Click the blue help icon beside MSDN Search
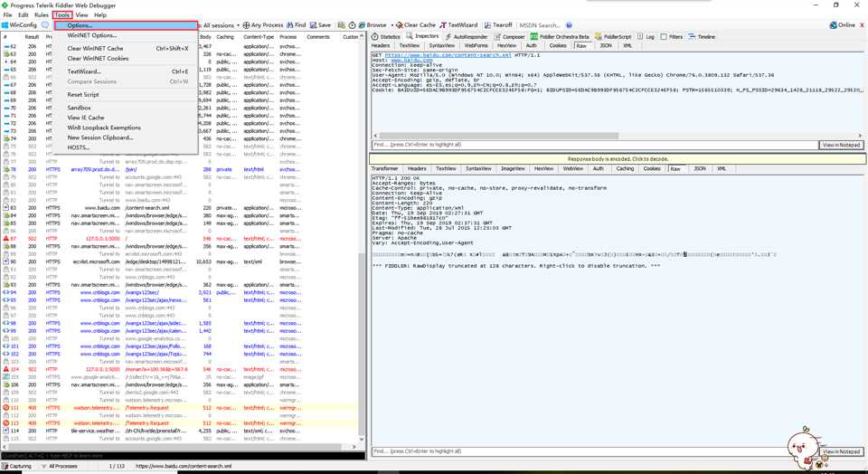Image resolution: width=868 pixels, height=474 pixels. (569, 25)
